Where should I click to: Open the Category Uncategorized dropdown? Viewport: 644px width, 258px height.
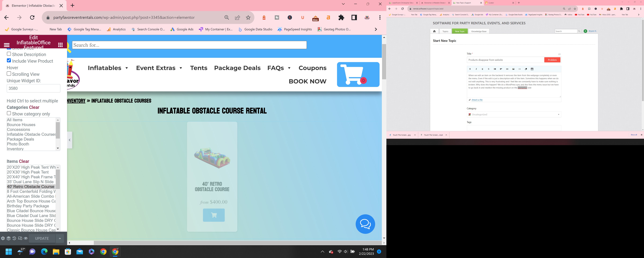pos(514,114)
